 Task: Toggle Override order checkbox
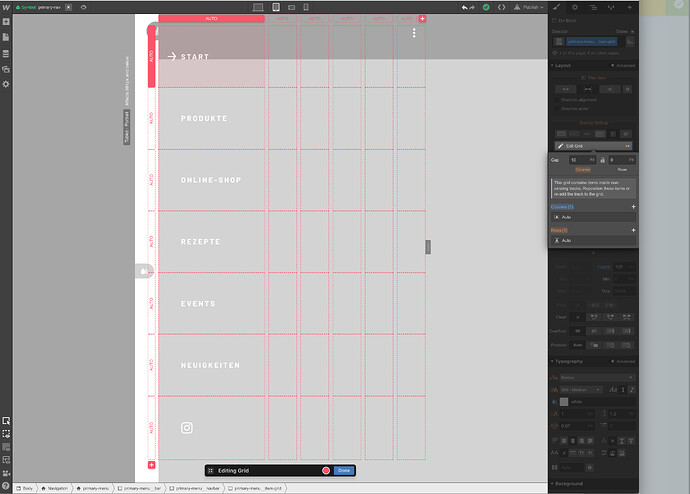pos(558,108)
